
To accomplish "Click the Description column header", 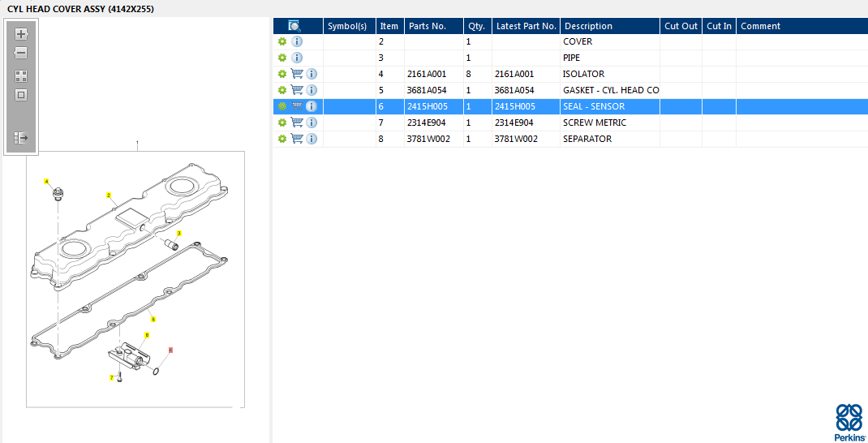I will pyautogui.click(x=610, y=26).
